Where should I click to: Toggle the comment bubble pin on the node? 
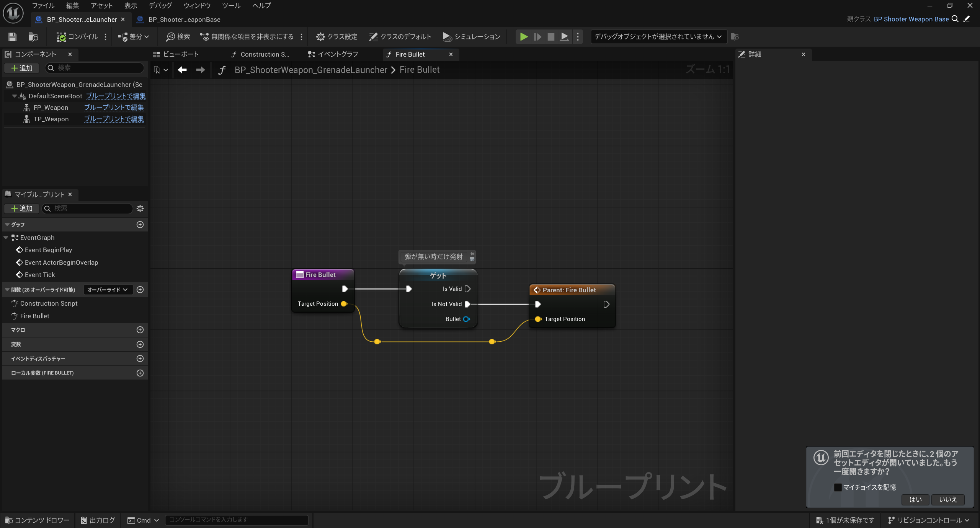472,254
